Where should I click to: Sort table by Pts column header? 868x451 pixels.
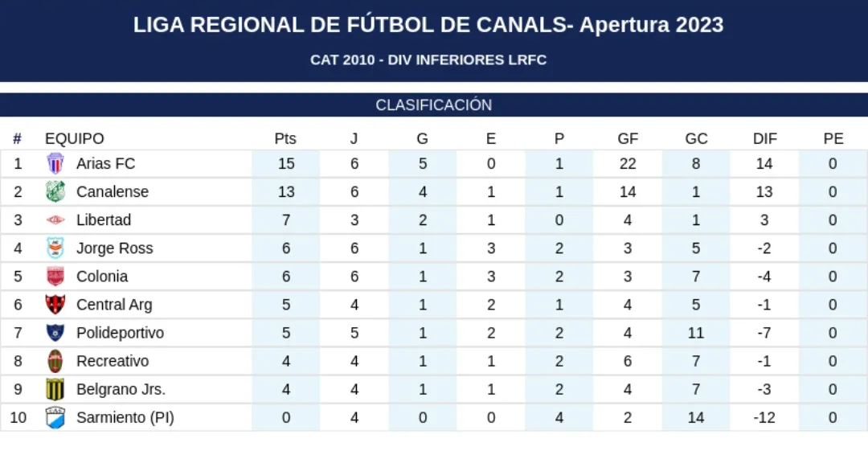point(285,138)
